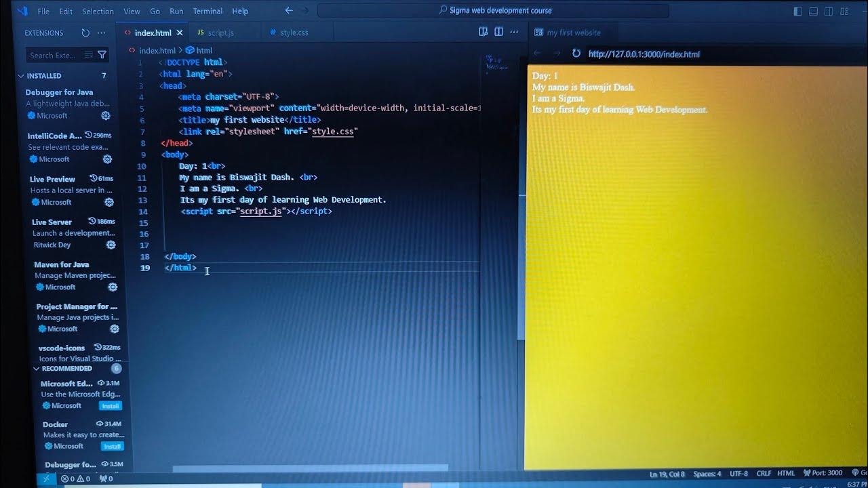Click the editor horizontal scrollbar
The width and height of the screenshot is (868, 488).
point(311,468)
